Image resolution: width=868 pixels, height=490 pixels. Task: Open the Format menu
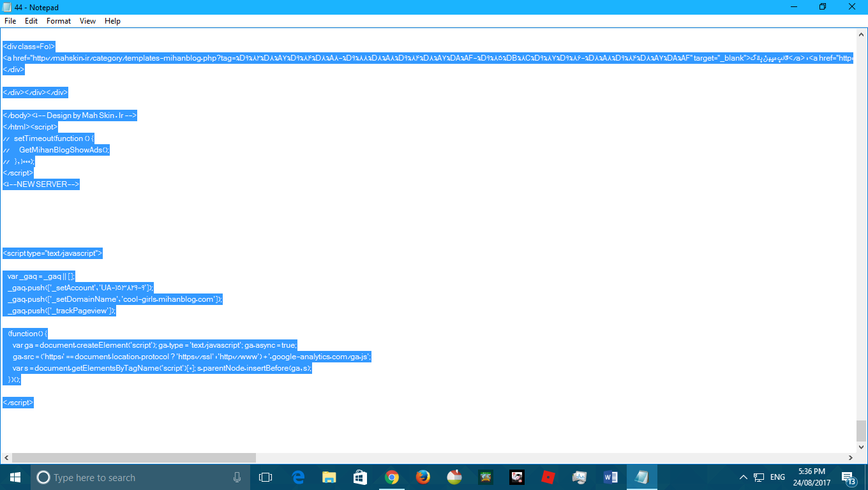tap(59, 21)
